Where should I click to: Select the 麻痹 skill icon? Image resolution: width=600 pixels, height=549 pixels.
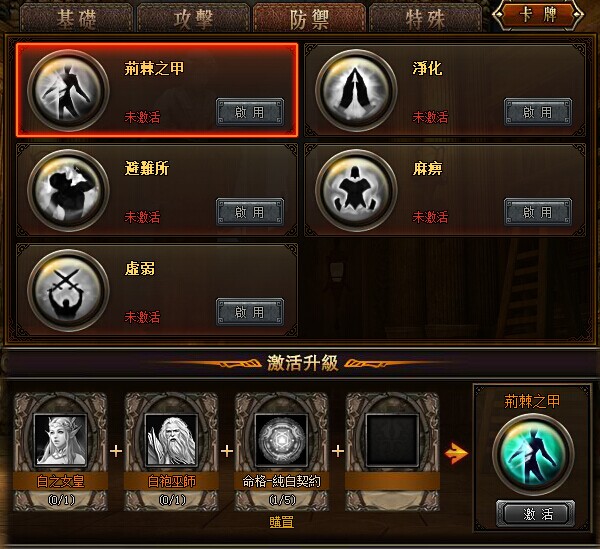click(356, 191)
